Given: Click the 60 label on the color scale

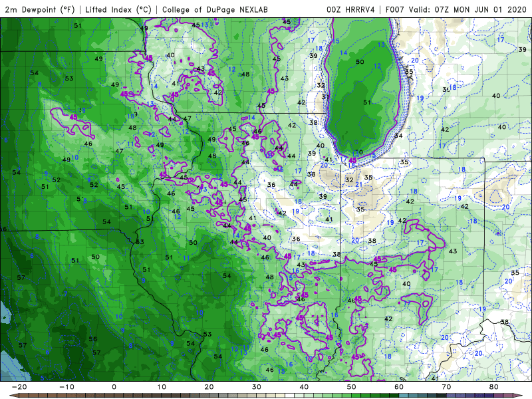Looking at the screenshot, I should pyautogui.click(x=399, y=387).
